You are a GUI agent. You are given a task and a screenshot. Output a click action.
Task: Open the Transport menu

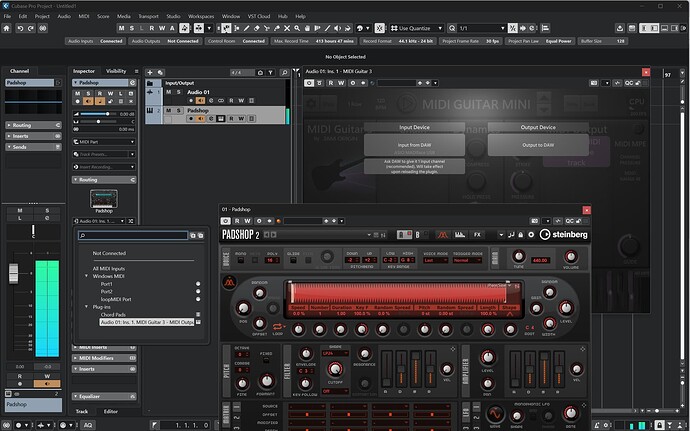(x=148, y=17)
